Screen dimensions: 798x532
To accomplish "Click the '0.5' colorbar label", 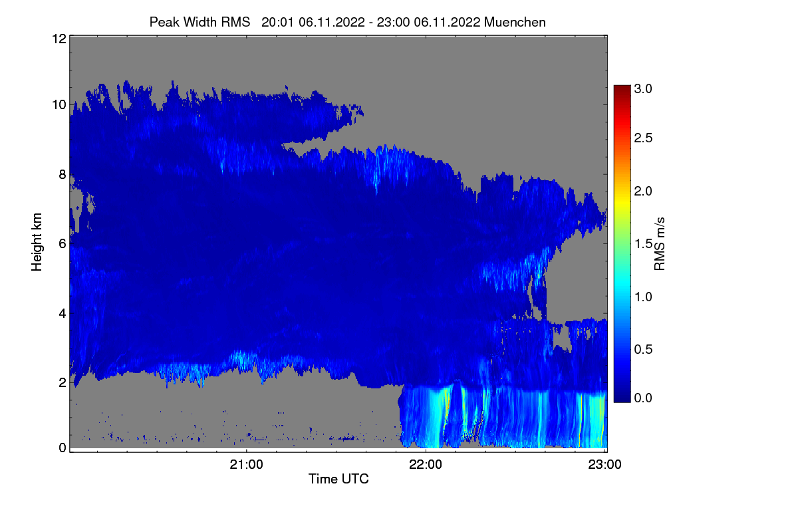I will click(x=643, y=350).
